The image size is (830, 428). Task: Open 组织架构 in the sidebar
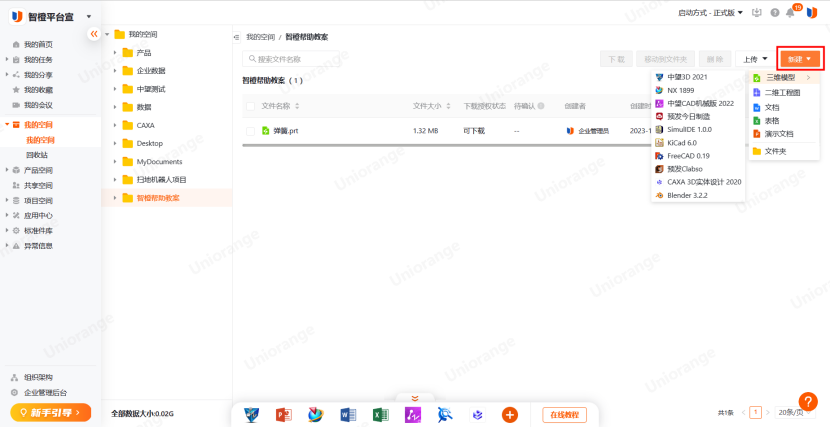point(38,377)
